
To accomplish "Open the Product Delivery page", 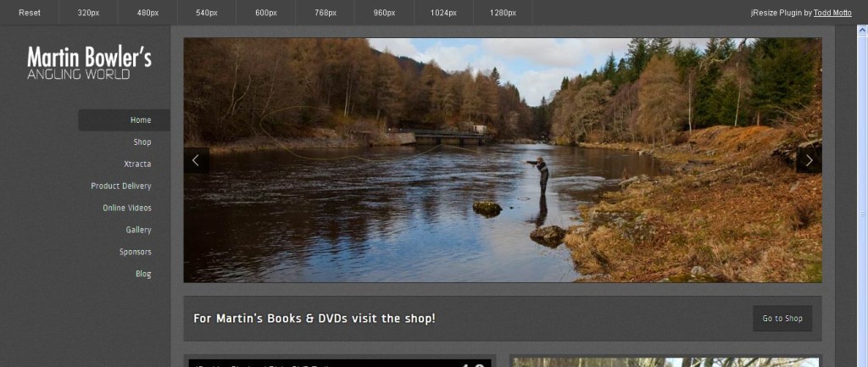I will pos(121,186).
